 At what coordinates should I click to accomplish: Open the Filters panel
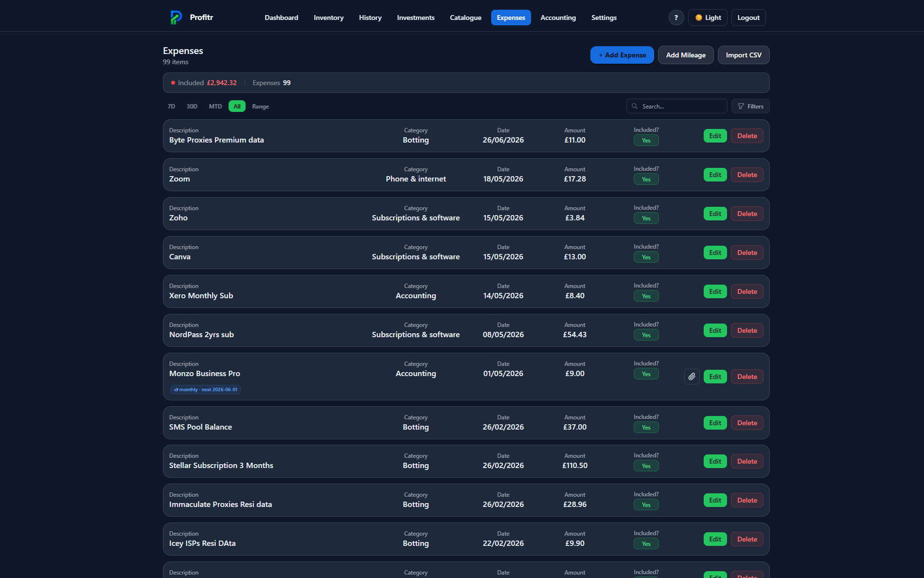(750, 106)
